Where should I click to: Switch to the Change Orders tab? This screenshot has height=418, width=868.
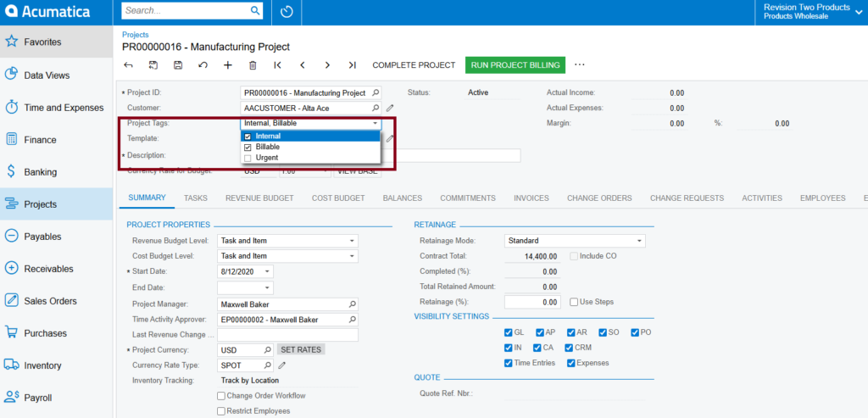pyautogui.click(x=599, y=198)
